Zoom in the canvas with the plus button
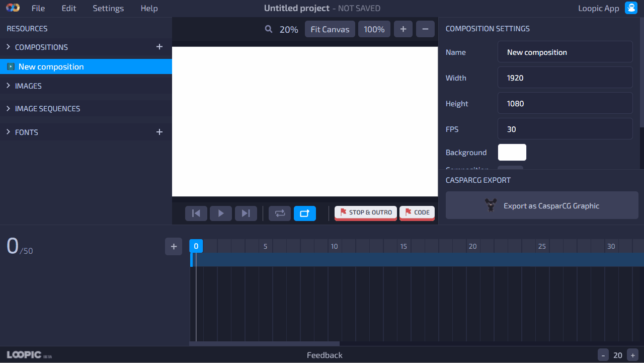644x363 pixels. 403,29
